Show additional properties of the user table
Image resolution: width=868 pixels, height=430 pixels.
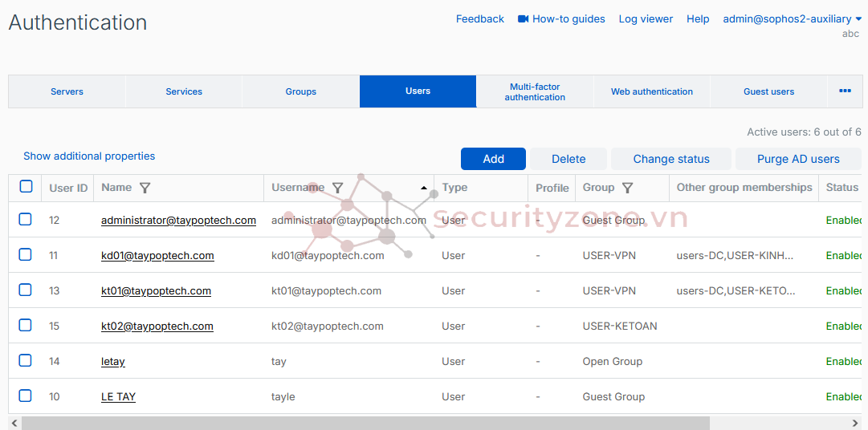point(89,156)
